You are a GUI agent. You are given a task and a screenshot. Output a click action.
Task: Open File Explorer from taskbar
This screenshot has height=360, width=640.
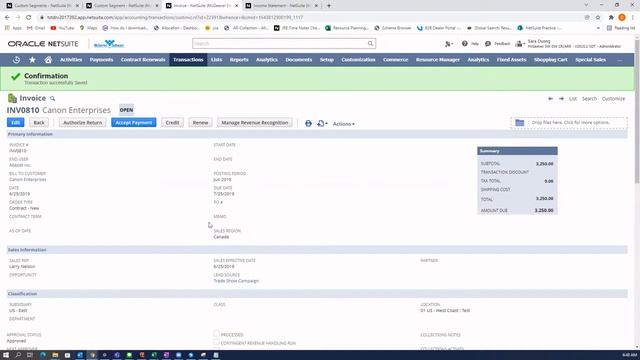pos(55,355)
